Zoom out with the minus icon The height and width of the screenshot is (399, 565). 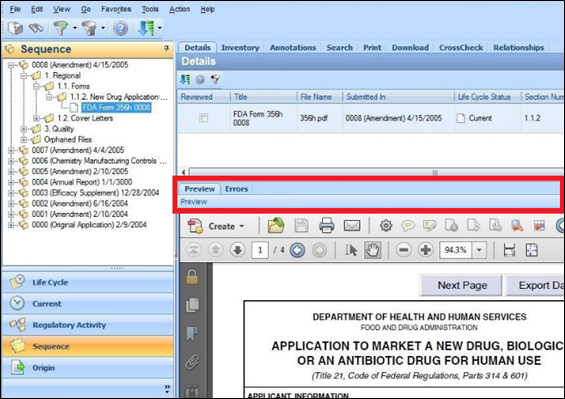tap(404, 250)
